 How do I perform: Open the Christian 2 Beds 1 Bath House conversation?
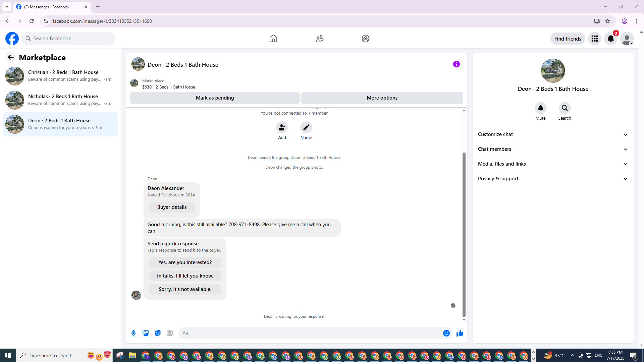click(x=60, y=76)
